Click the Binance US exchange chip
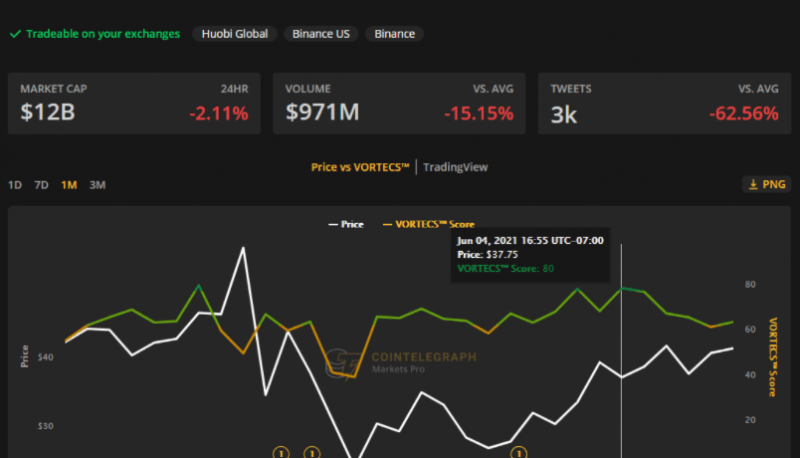 [321, 34]
